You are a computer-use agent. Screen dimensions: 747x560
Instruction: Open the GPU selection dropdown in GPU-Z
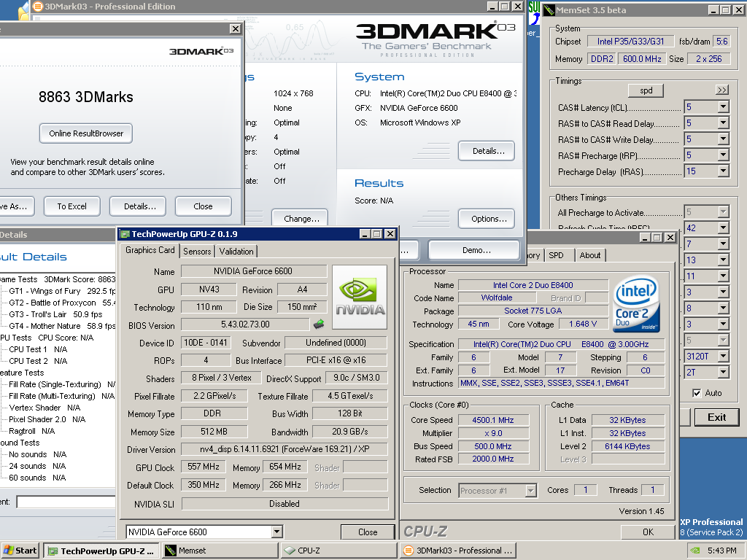point(276,532)
